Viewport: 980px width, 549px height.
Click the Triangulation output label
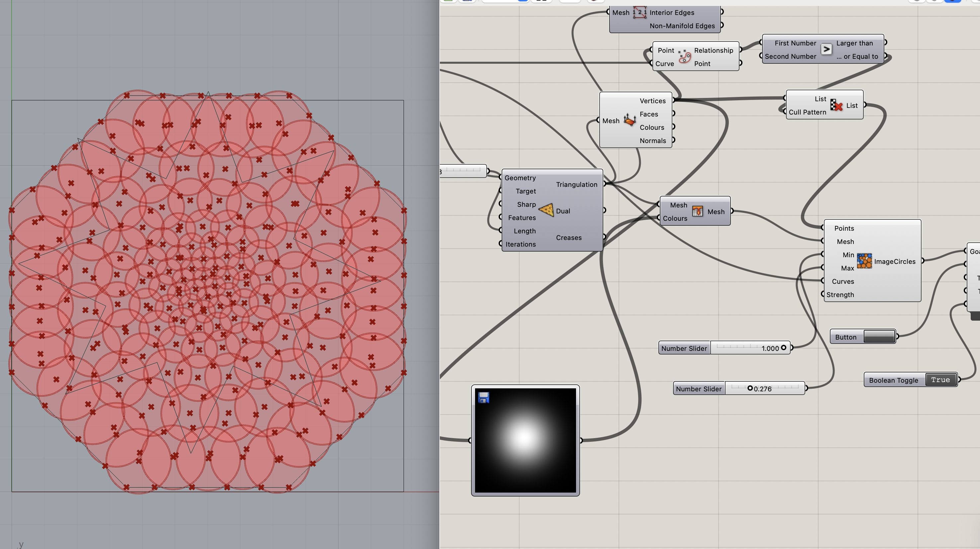[x=576, y=185]
